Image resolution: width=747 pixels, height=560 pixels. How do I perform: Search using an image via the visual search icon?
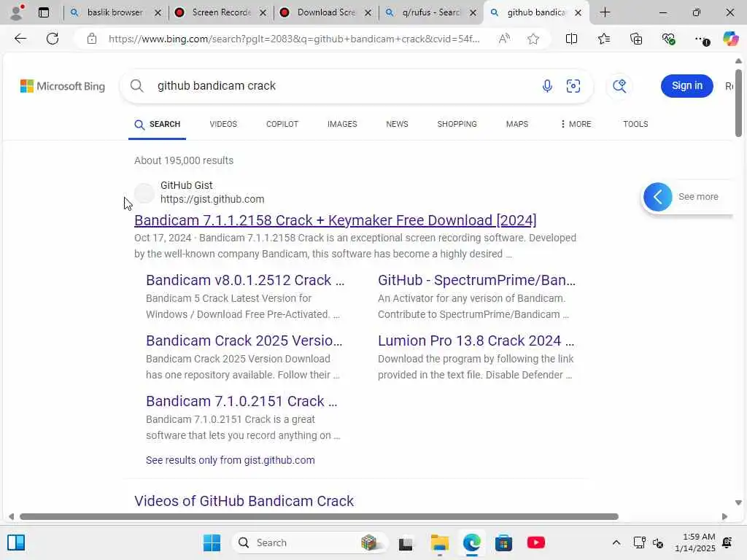(573, 86)
